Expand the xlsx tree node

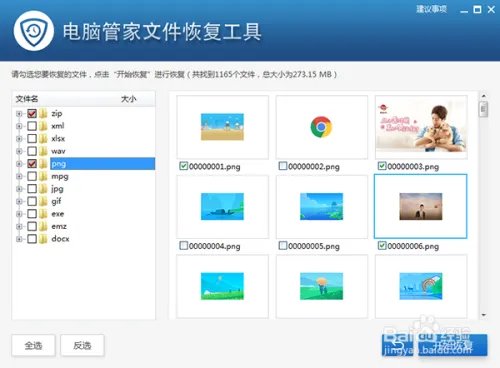tap(19, 139)
